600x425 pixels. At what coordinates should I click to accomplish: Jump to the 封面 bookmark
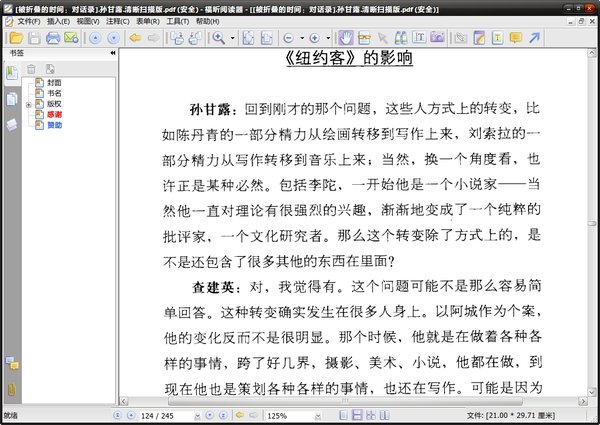(53, 82)
